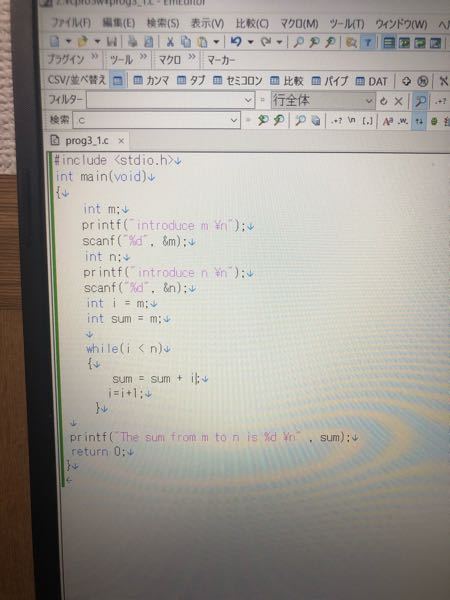Toggle regular expression (.+?) in search bar
The width and height of the screenshot is (450, 600).
[x=337, y=121]
